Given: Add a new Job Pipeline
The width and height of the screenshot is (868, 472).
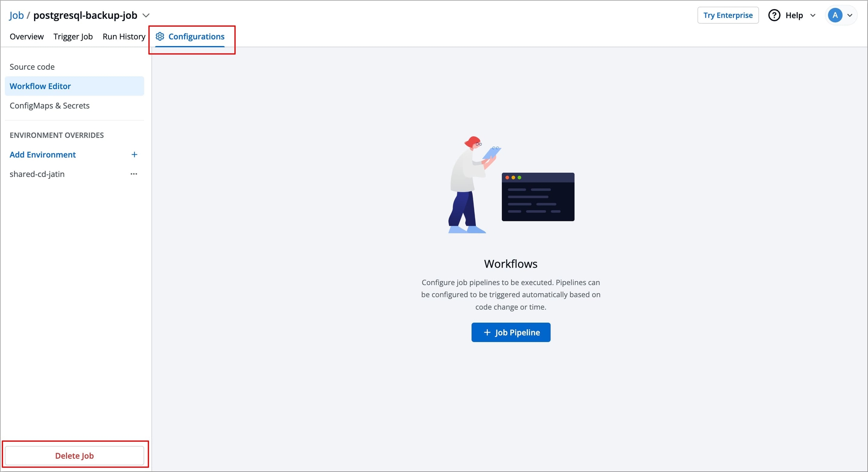Looking at the screenshot, I should click(510, 332).
